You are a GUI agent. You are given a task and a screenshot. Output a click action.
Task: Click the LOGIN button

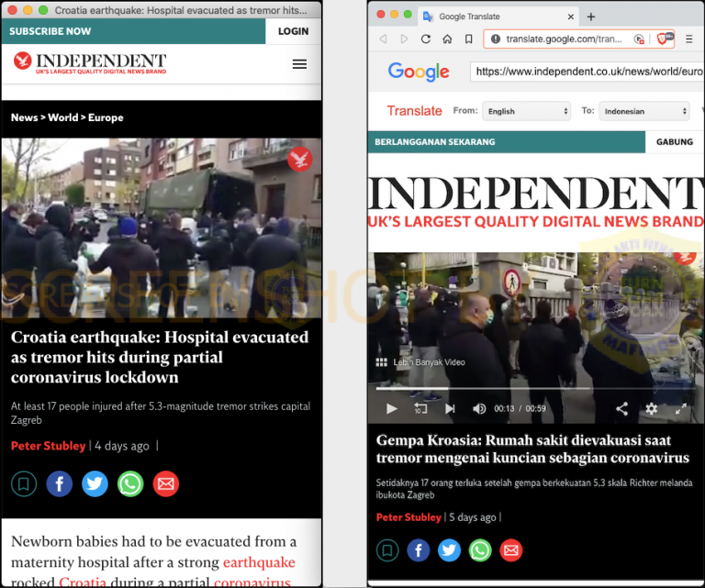click(x=293, y=31)
